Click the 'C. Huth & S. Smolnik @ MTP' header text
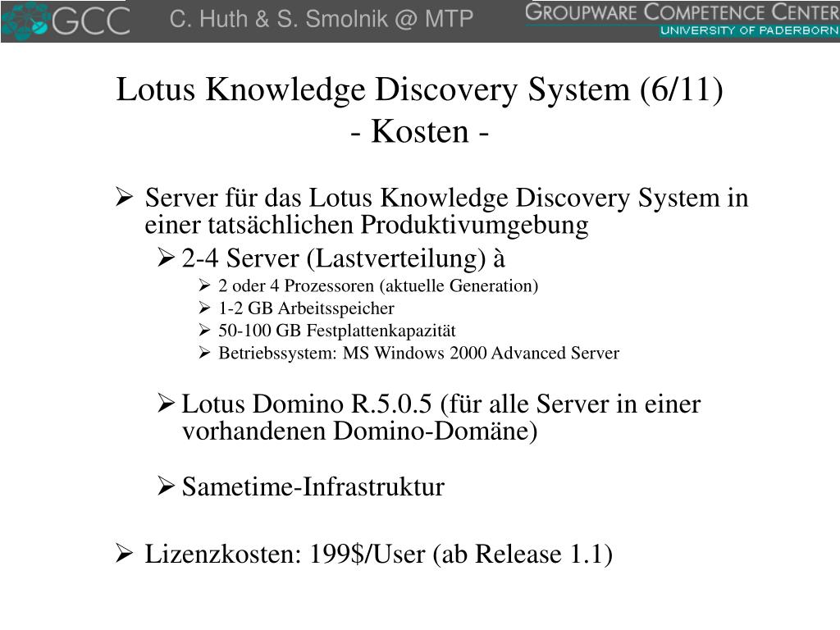840x630 pixels. pos(322,20)
